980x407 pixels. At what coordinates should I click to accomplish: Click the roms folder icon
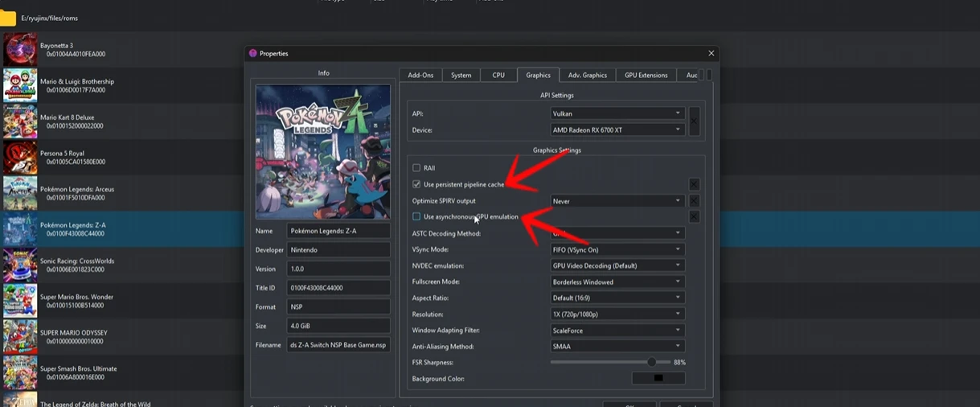click(x=8, y=18)
